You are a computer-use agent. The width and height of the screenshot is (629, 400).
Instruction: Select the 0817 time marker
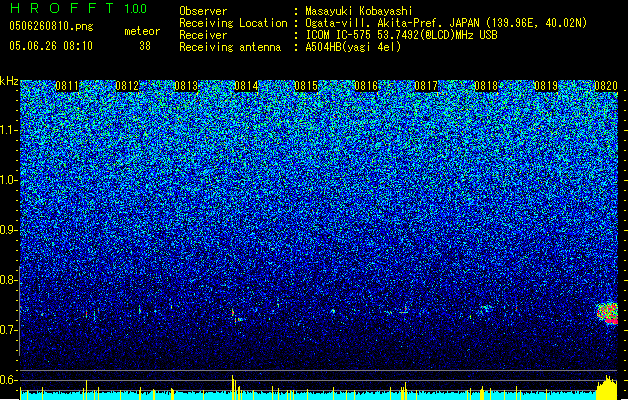click(426, 86)
